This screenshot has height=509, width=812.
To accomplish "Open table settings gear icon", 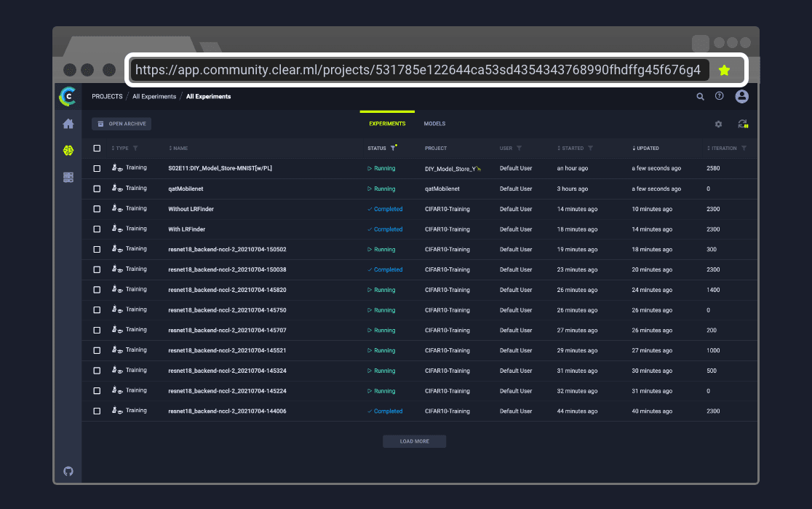I will [718, 124].
